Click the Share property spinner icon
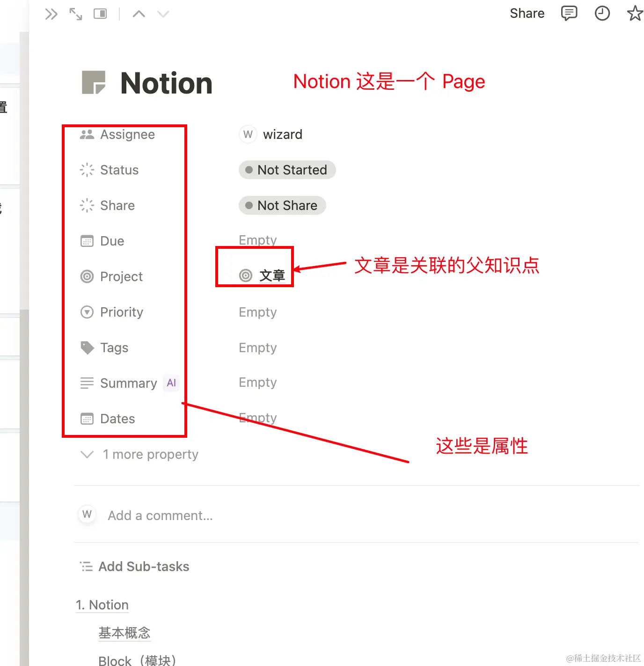The image size is (644, 666). [87, 205]
